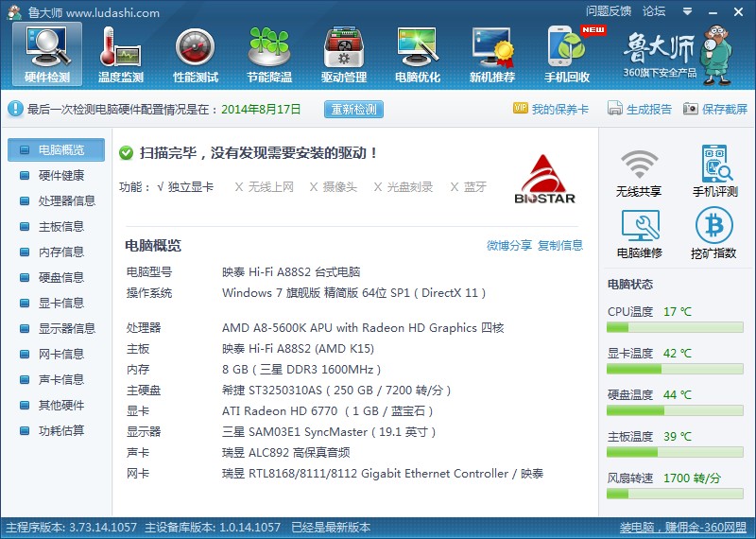Click the 1700 转/分 fan speed value

[692, 478]
